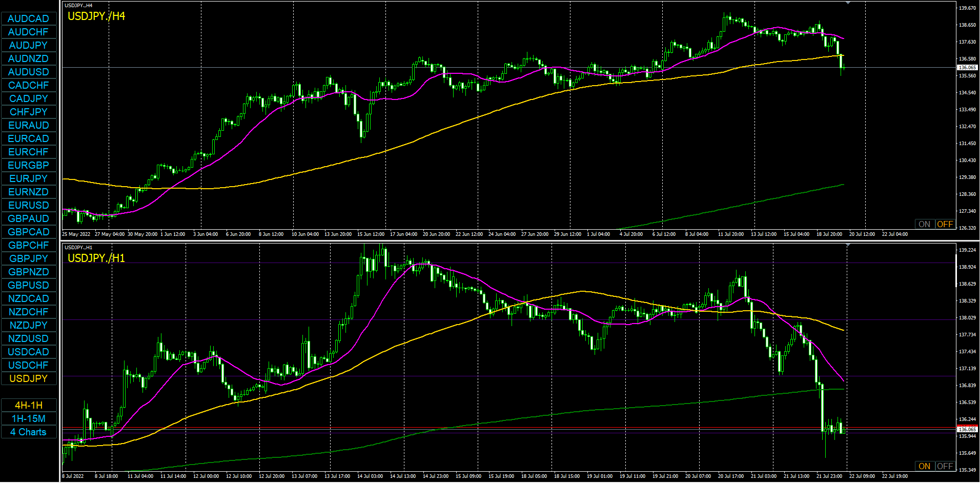Click the EURGBP pair button

coord(29,165)
